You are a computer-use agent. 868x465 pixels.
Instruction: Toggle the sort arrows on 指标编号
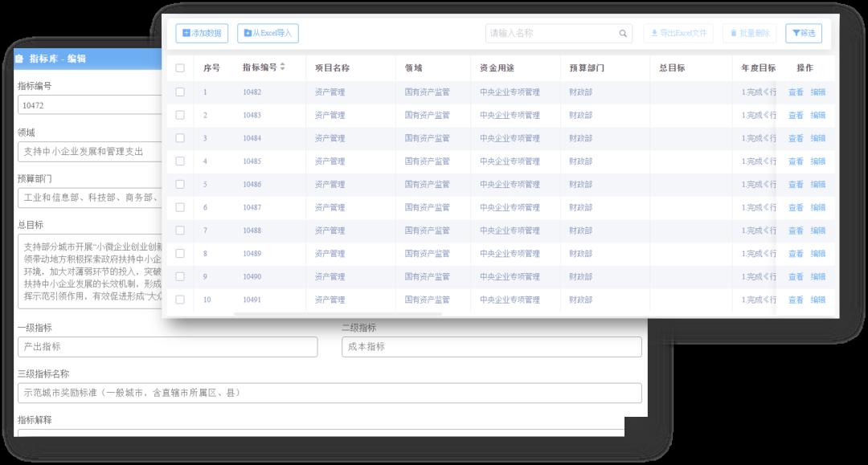point(282,67)
